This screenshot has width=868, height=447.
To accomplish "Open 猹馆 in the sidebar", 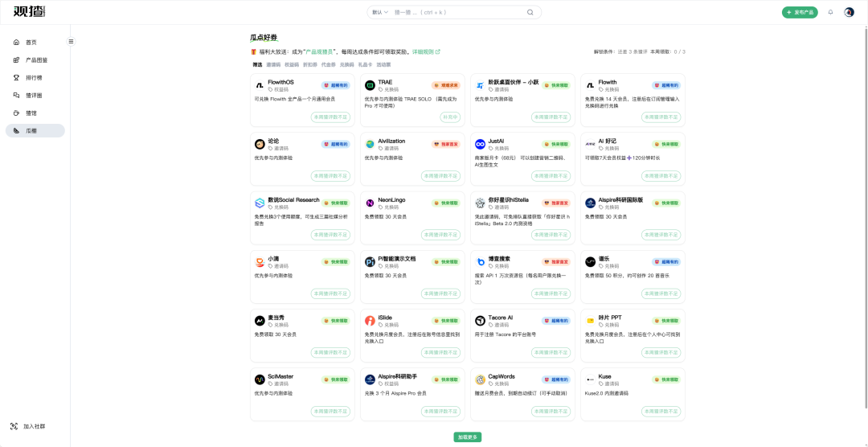I will pos(35,113).
